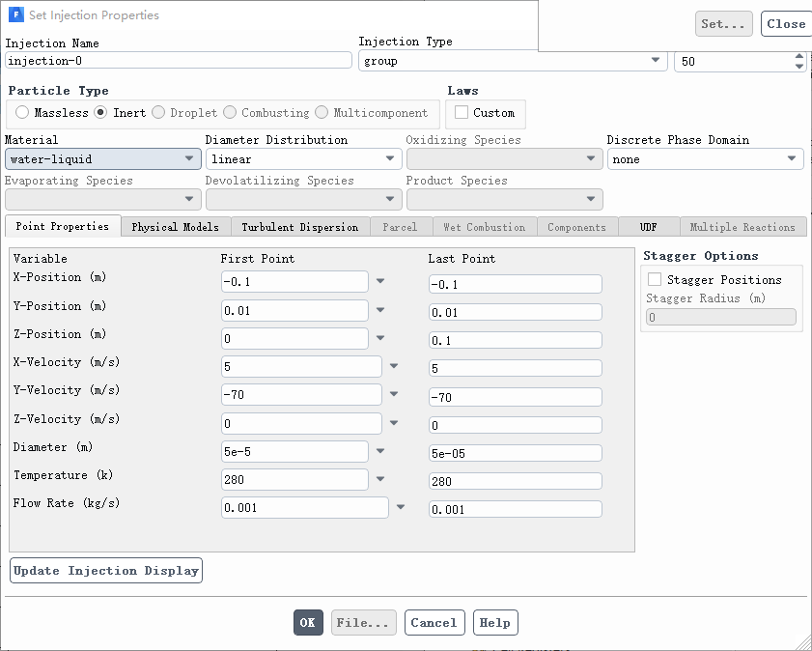Toggle the Stagger Positions checkbox
Image resolution: width=812 pixels, height=651 pixels.
pyautogui.click(x=655, y=280)
